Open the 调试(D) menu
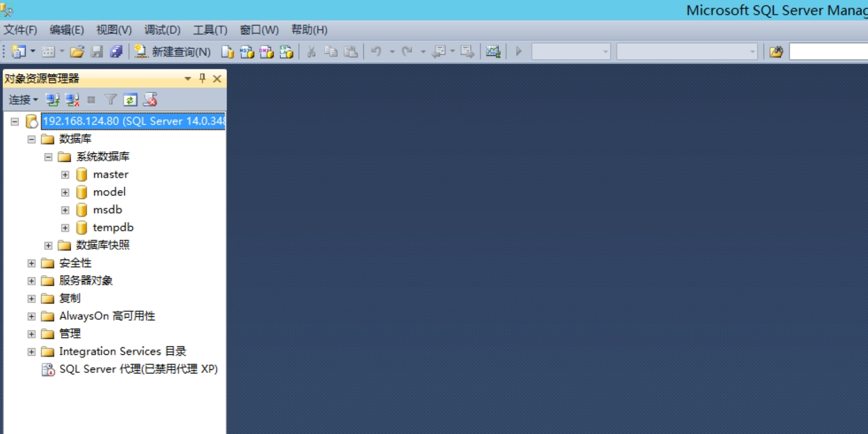This screenshot has width=868, height=434. (162, 30)
